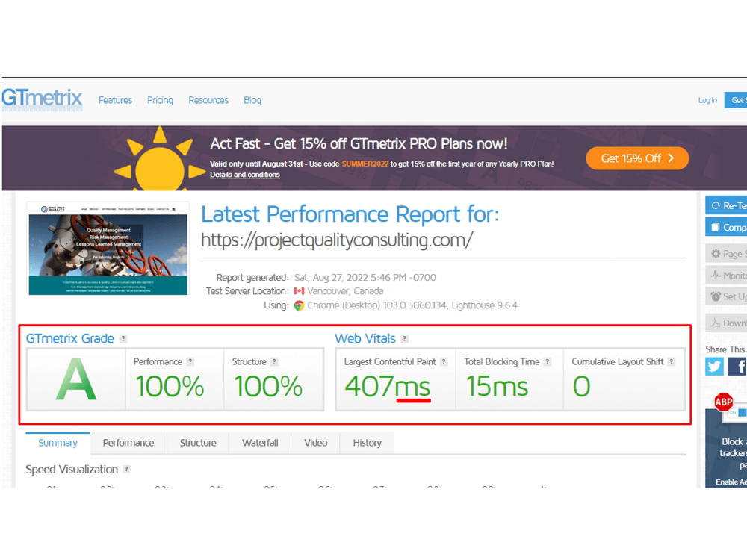
Task: Click help icon beside Speed Visualization
Action: coord(127,469)
